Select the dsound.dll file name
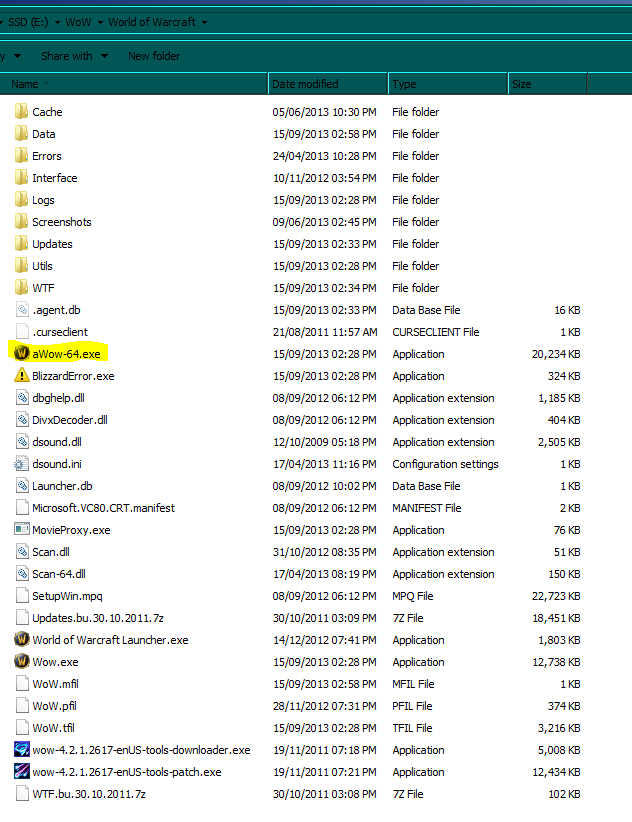 pos(57,442)
